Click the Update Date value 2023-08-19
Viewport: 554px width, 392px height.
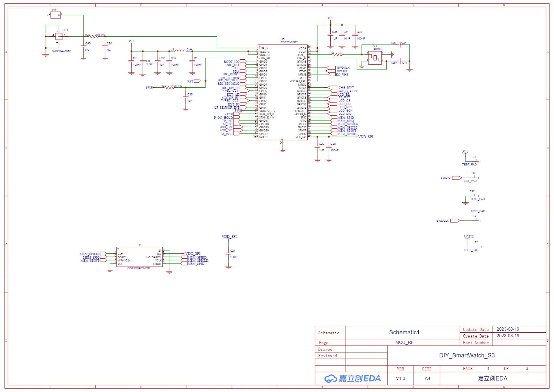(508, 329)
